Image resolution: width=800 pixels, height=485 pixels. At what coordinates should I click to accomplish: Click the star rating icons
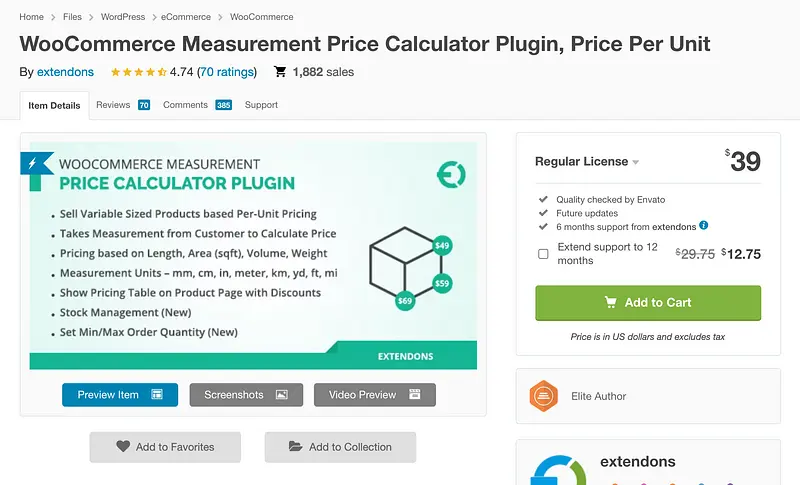point(138,72)
